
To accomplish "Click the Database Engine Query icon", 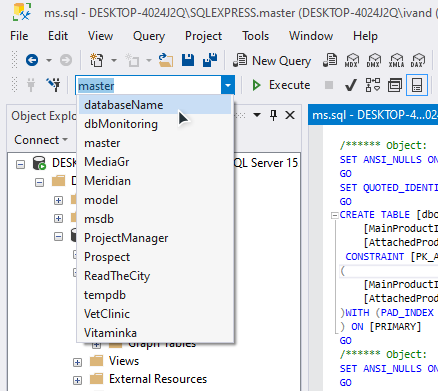I will (330, 60).
